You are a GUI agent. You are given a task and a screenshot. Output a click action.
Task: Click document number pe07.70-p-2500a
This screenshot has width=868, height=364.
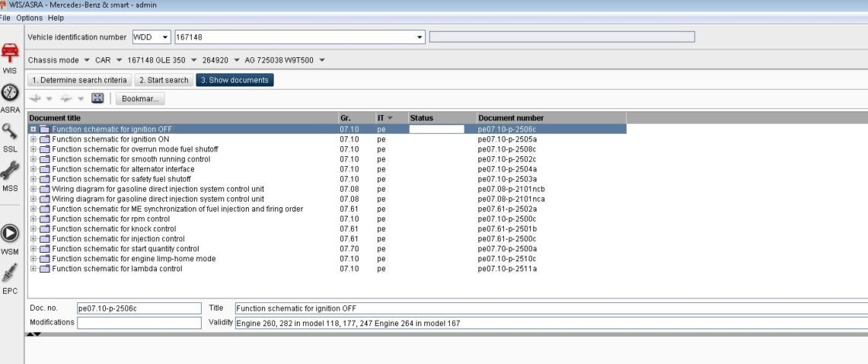tap(508, 249)
